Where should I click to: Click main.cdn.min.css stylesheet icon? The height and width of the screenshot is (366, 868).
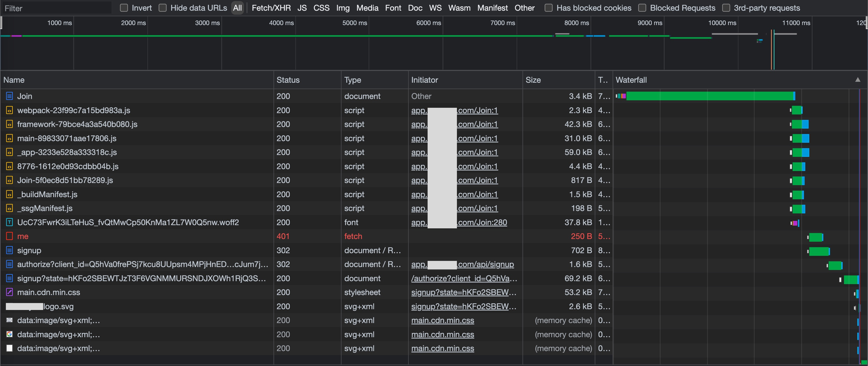coord(9,292)
